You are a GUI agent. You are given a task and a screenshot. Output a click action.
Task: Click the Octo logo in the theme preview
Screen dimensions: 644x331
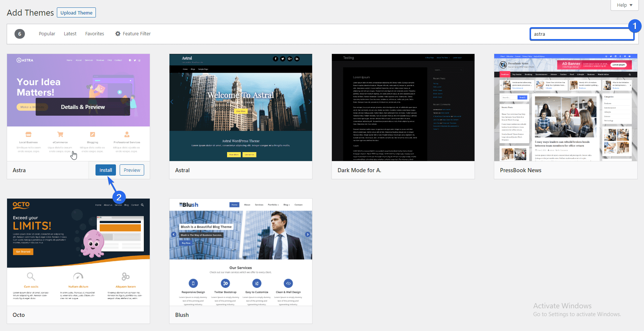click(21, 205)
